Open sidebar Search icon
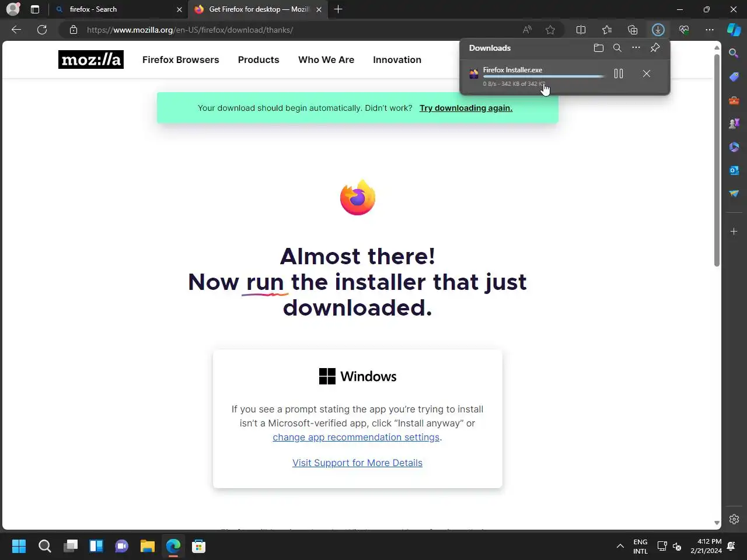This screenshot has height=560, width=747. 734,54
